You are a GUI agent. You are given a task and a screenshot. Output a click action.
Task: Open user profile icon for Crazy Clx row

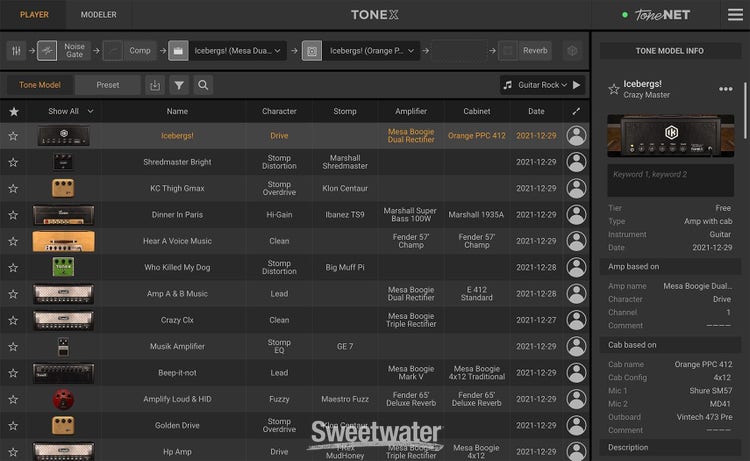576,320
